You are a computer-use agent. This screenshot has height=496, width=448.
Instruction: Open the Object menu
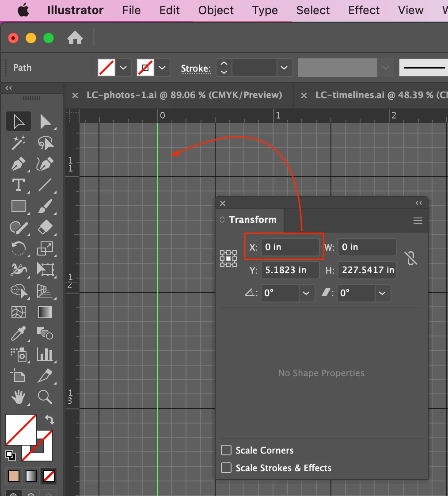tap(216, 11)
